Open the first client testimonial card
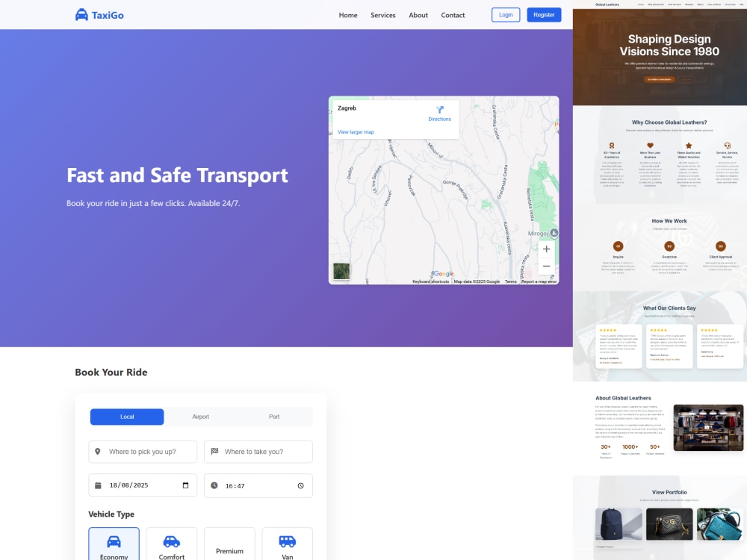747x560 pixels. point(619,346)
